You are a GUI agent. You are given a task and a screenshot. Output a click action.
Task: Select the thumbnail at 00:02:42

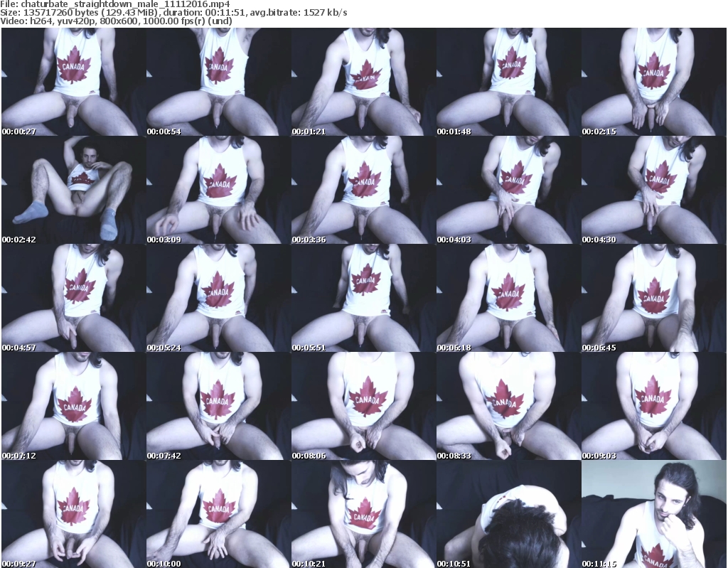click(73, 190)
